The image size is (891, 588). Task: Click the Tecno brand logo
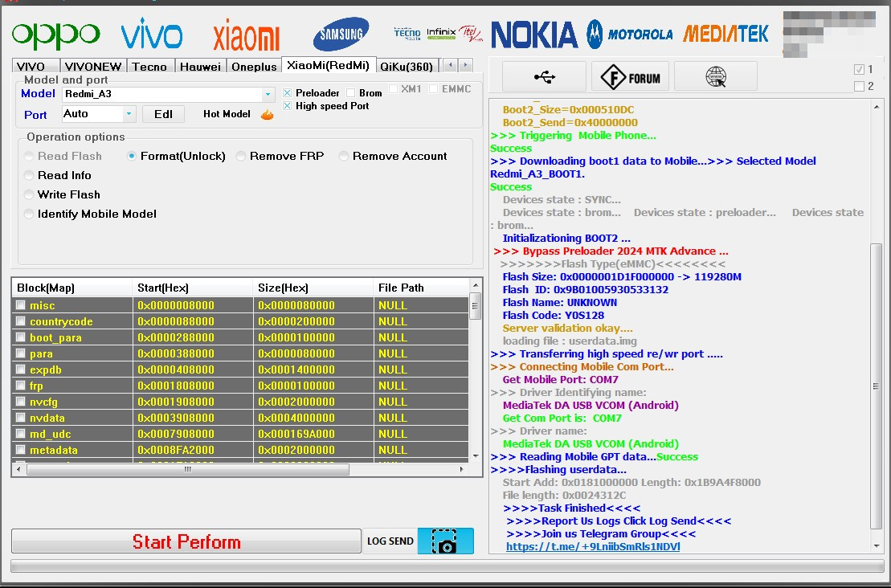click(407, 34)
